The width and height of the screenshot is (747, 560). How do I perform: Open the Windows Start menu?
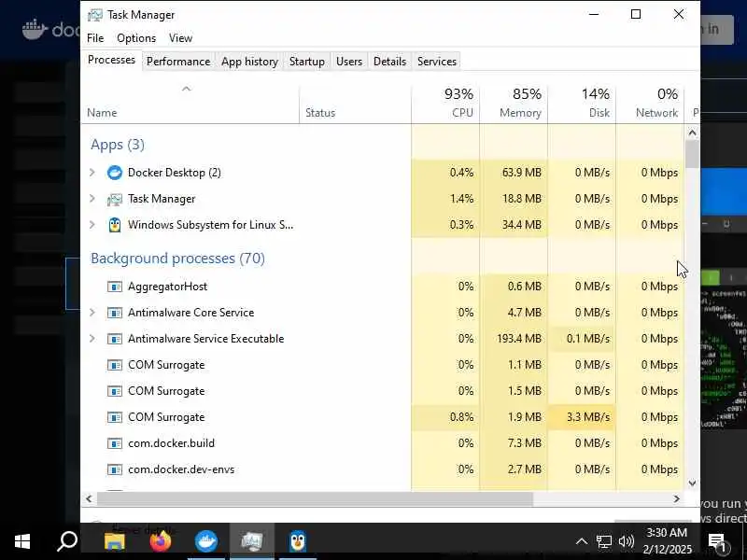coord(21,541)
